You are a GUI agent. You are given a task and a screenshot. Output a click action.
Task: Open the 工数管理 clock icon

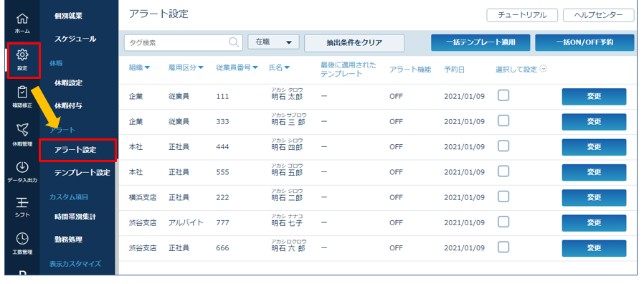22,243
